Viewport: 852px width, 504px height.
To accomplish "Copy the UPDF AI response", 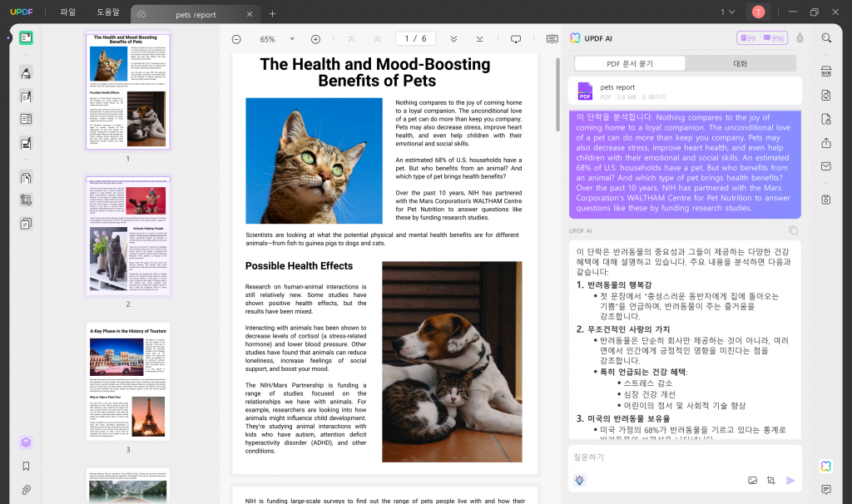I will pos(793,230).
